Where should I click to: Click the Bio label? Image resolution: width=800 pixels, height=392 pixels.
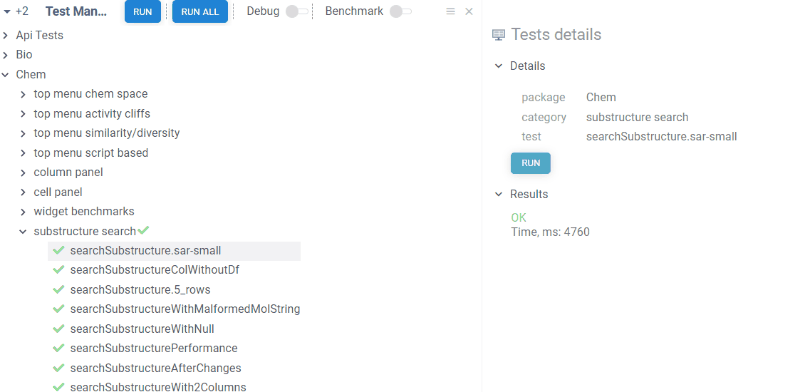(x=24, y=55)
